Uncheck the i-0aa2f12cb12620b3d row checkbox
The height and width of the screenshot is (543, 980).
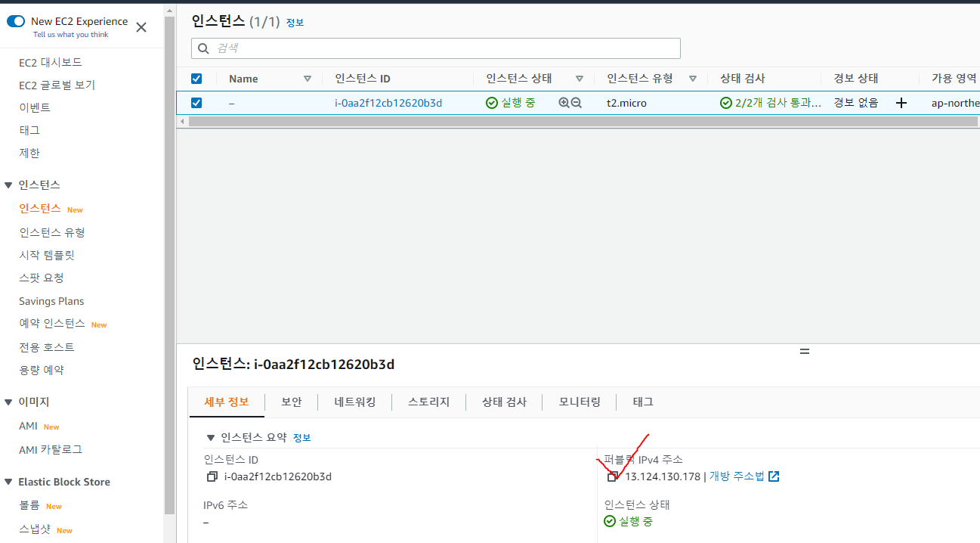[x=196, y=103]
